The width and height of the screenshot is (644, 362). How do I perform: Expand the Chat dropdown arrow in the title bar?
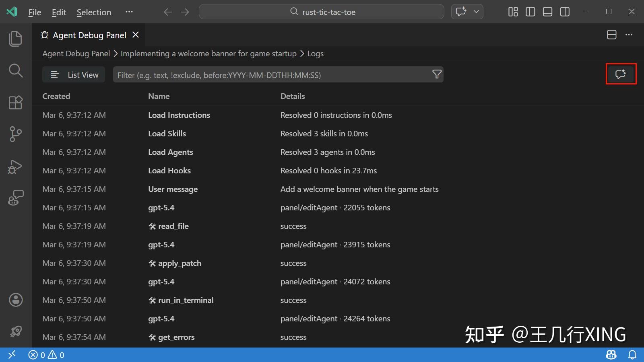pos(476,12)
